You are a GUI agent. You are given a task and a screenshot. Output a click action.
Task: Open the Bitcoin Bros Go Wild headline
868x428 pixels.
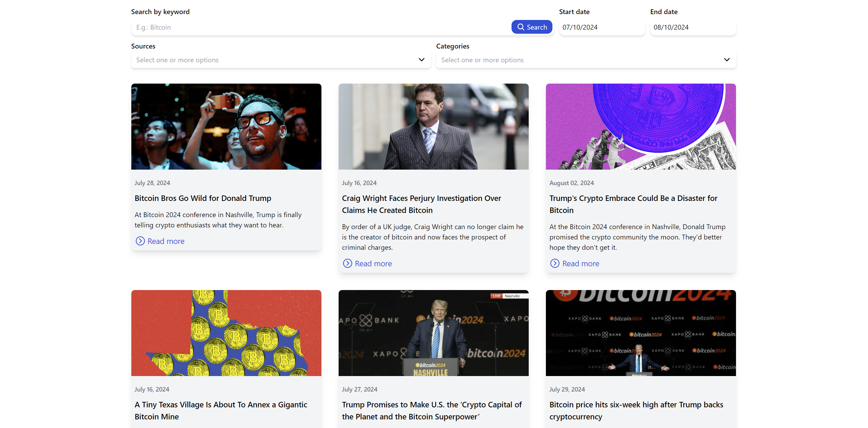tap(203, 198)
